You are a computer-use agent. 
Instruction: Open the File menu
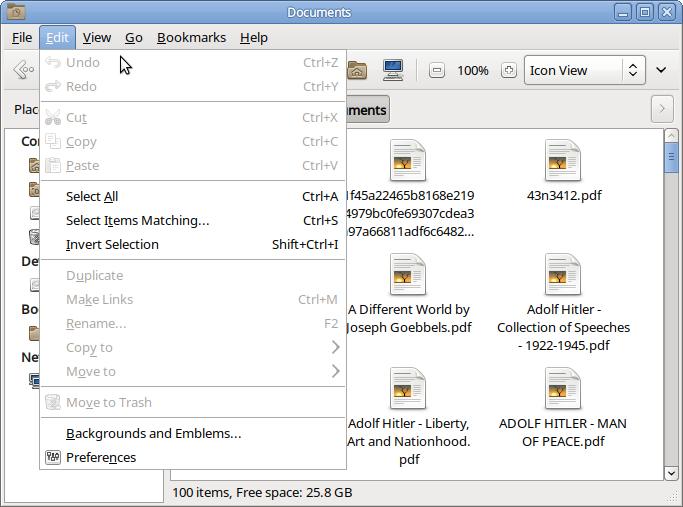[x=22, y=38]
